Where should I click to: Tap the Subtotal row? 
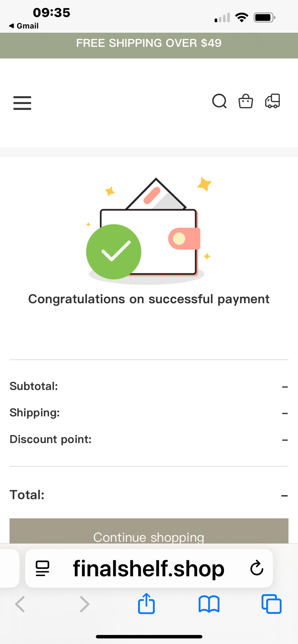[149, 386]
